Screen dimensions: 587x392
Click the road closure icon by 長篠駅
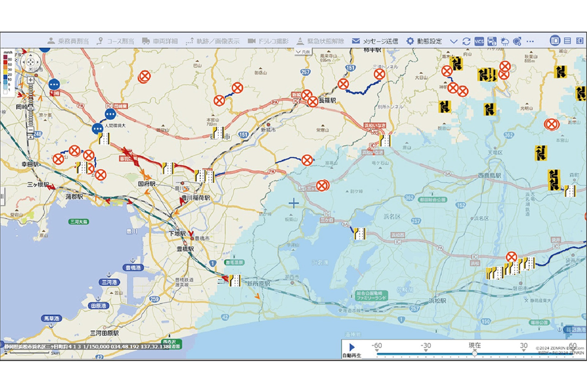point(312,102)
